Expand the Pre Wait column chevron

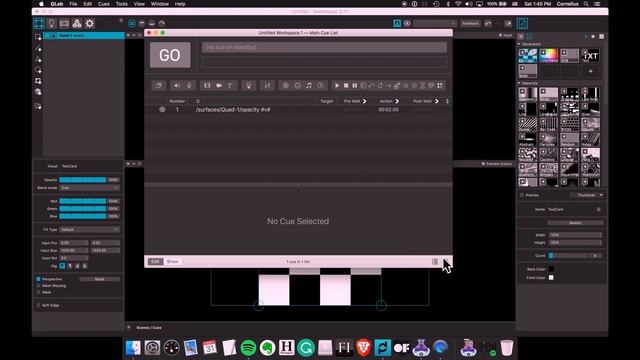point(364,101)
